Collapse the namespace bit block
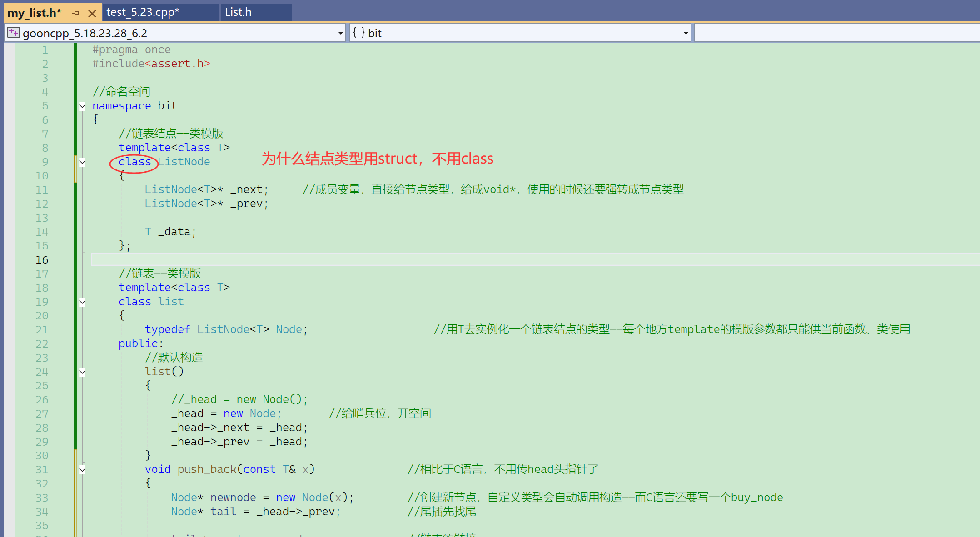 click(82, 106)
